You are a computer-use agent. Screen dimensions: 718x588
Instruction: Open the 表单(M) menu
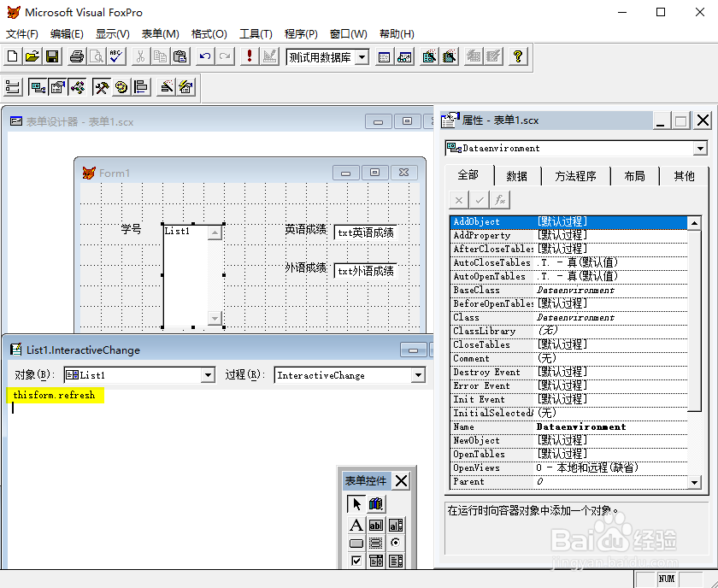tap(161, 34)
